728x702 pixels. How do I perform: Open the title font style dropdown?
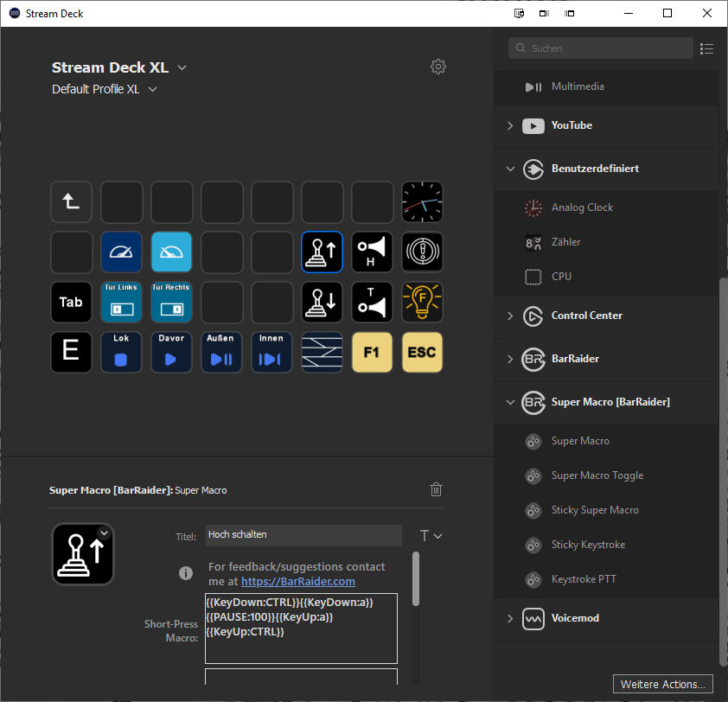(x=431, y=536)
